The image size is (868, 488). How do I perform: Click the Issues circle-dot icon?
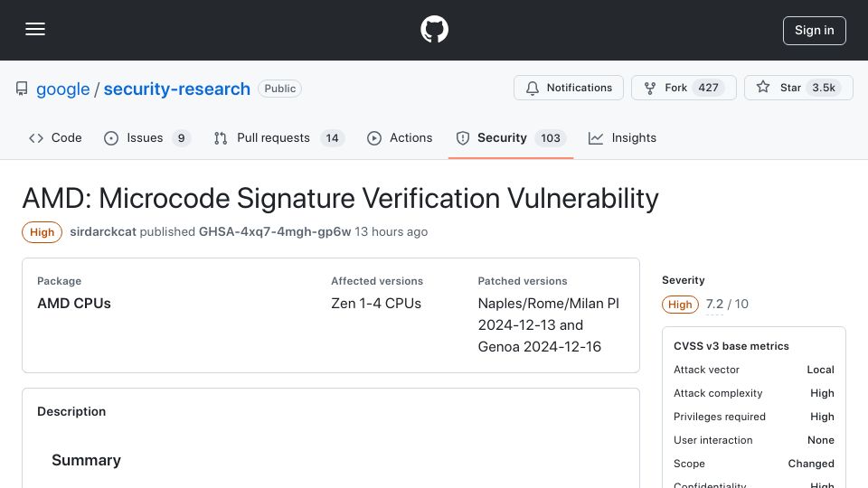pyautogui.click(x=110, y=137)
